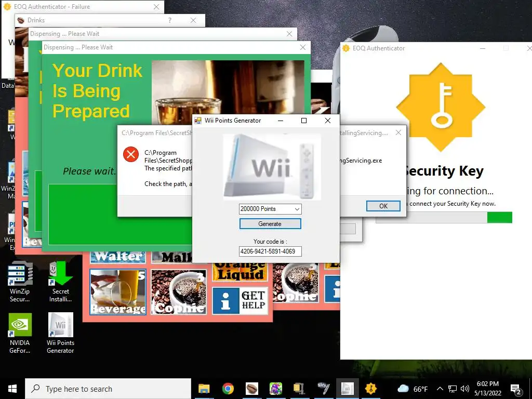The height and width of the screenshot is (399, 532).
Task: Close the error dialog with its X
Action: tap(398, 132)
